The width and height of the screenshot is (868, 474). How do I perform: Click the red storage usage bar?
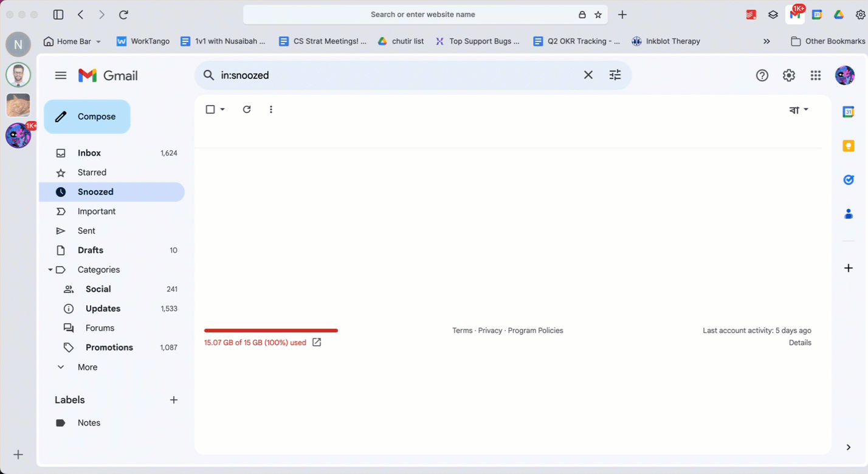point(271,331)
